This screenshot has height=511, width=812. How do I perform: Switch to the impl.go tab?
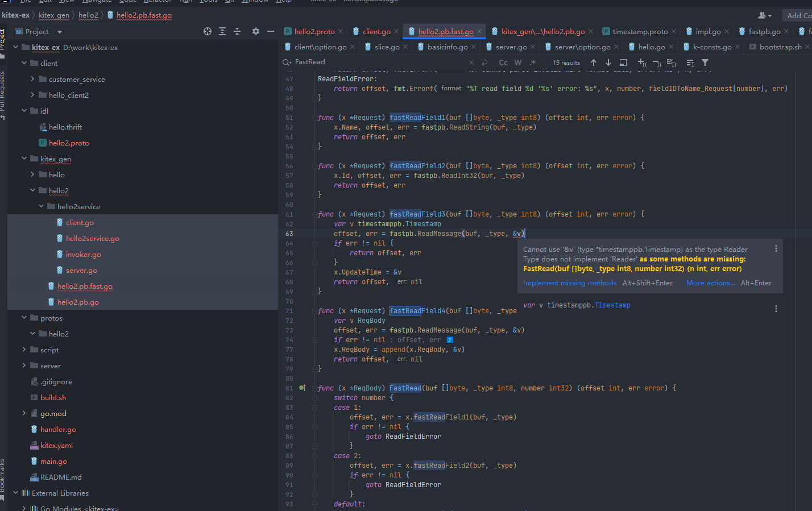click(708, 32)
